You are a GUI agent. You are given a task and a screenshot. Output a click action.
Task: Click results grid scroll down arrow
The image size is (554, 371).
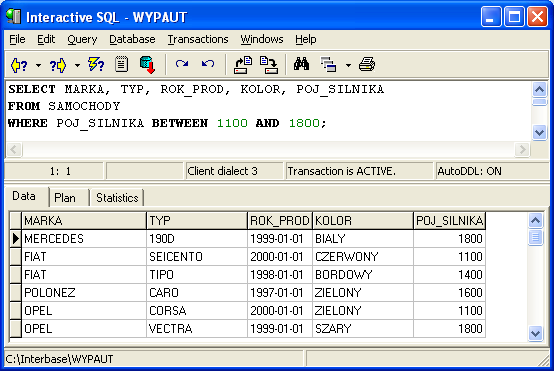tap(535, 333)
